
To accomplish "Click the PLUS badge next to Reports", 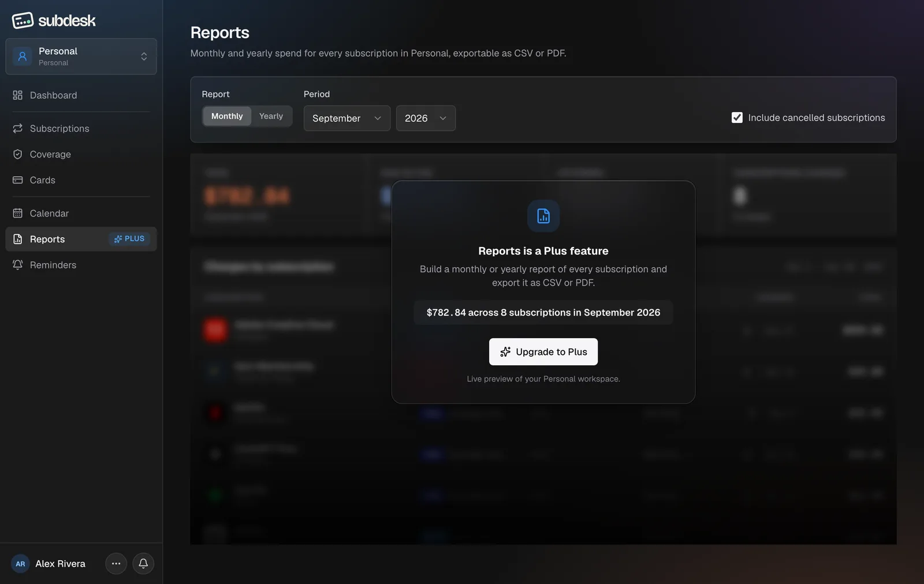I will pos(129,239).
